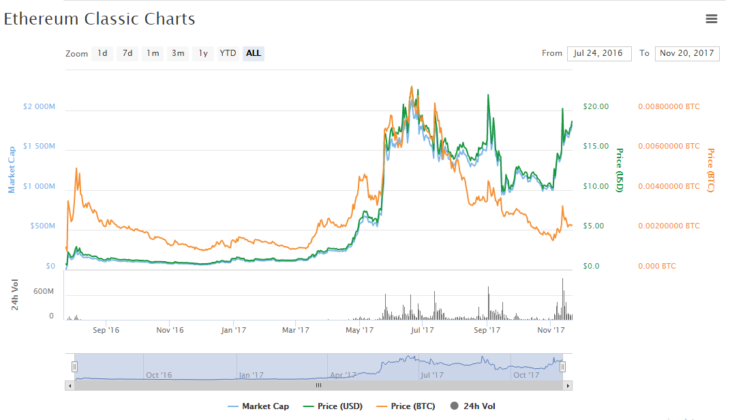Click the 0.00600000 BTC axis label
The height and width of the screenshot is (420, 730).
(x=669, y=146)
